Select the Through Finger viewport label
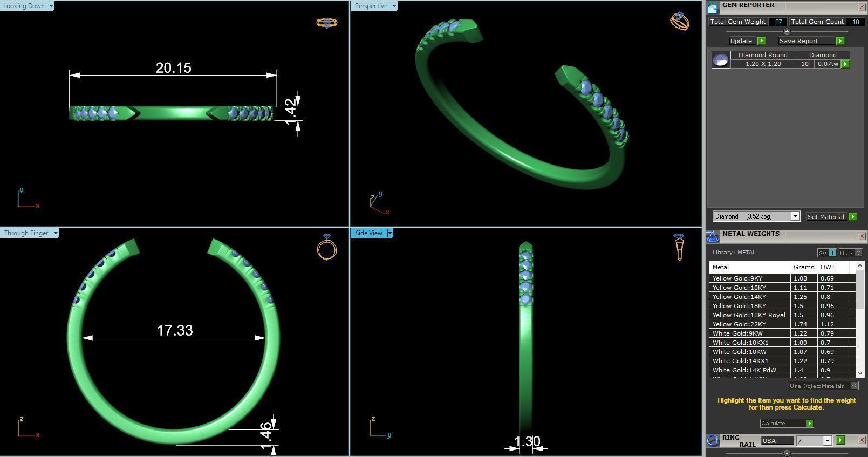Screen dimensions: 868x457 [26, 233]
